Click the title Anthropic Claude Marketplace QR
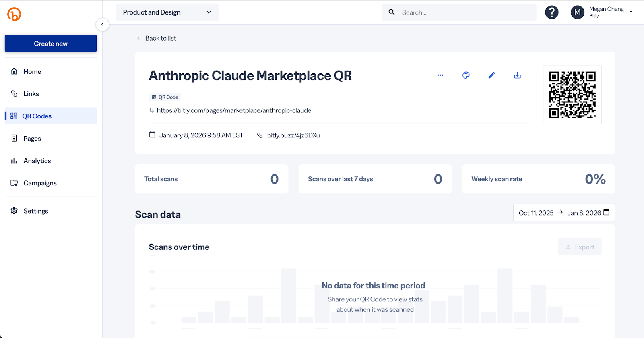Screen dimensions: 644x338 [x=250, y=76]
